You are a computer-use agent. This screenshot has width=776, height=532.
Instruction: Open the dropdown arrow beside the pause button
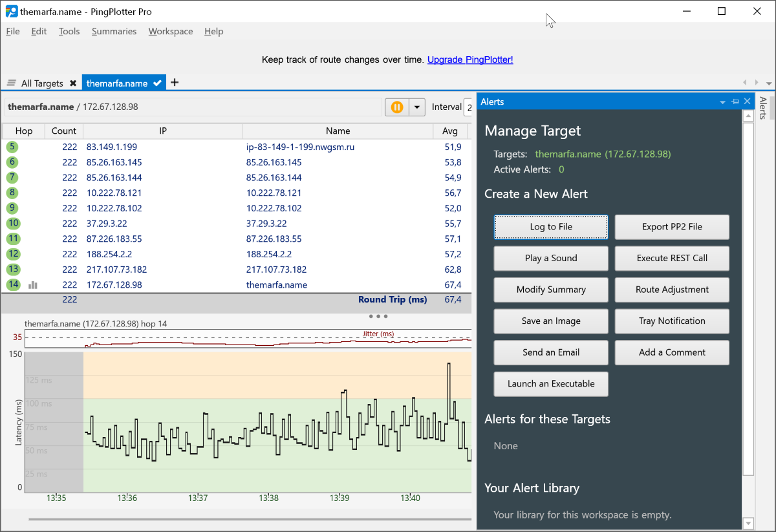[x=417, y=107]
